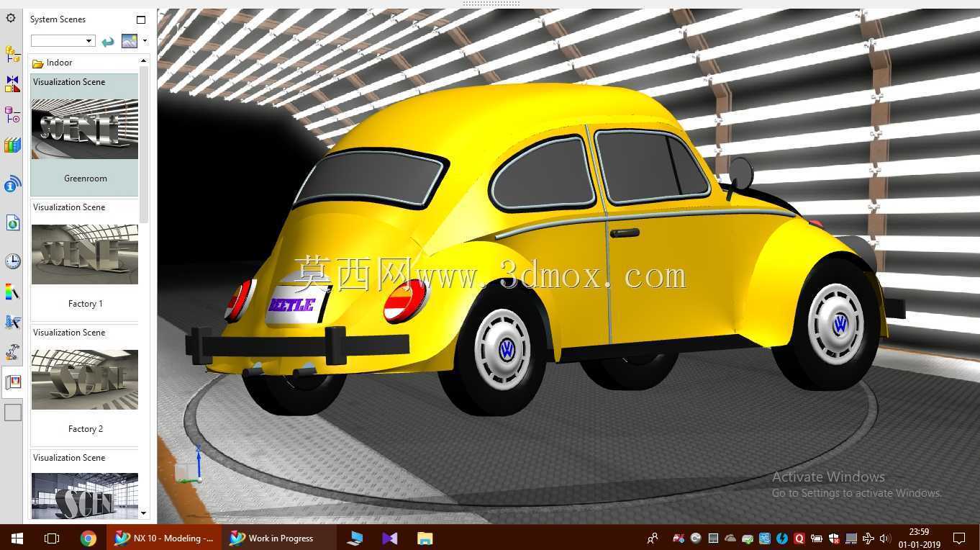980x550 pixels.
Task: Open the Part Navigator tab
Action: (12, 114)
